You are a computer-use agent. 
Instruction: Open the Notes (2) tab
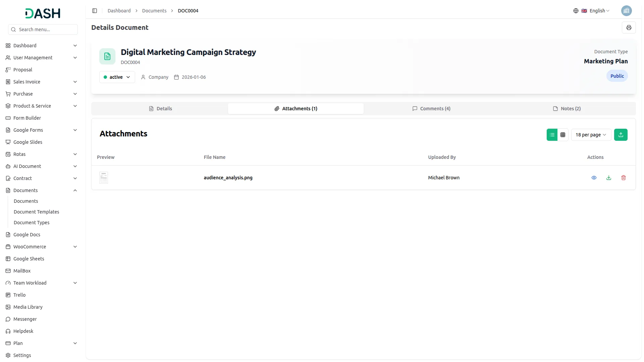pyautogui.click(x=567, y=108)
